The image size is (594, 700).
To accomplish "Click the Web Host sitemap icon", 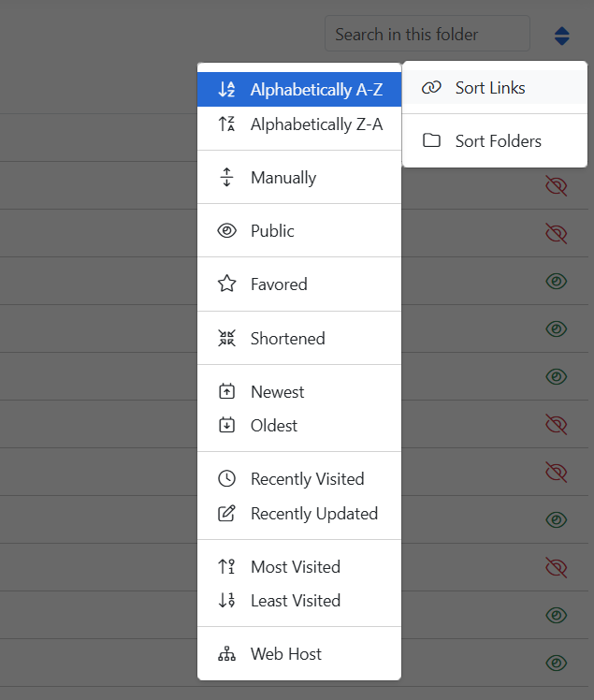I will tap(226, 653).
